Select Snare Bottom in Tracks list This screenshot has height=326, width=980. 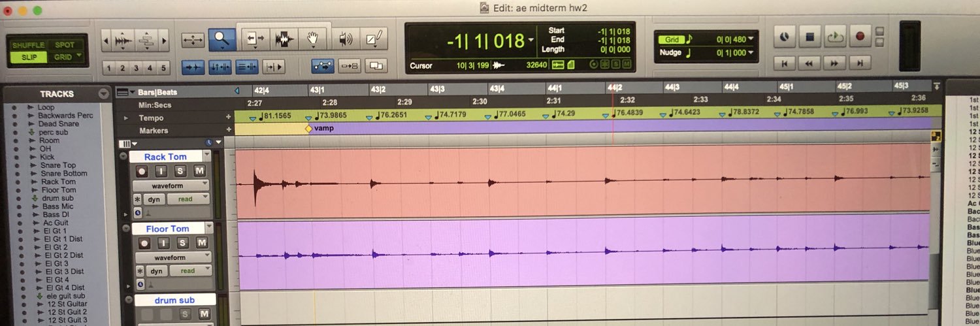(x=63, y=173)
